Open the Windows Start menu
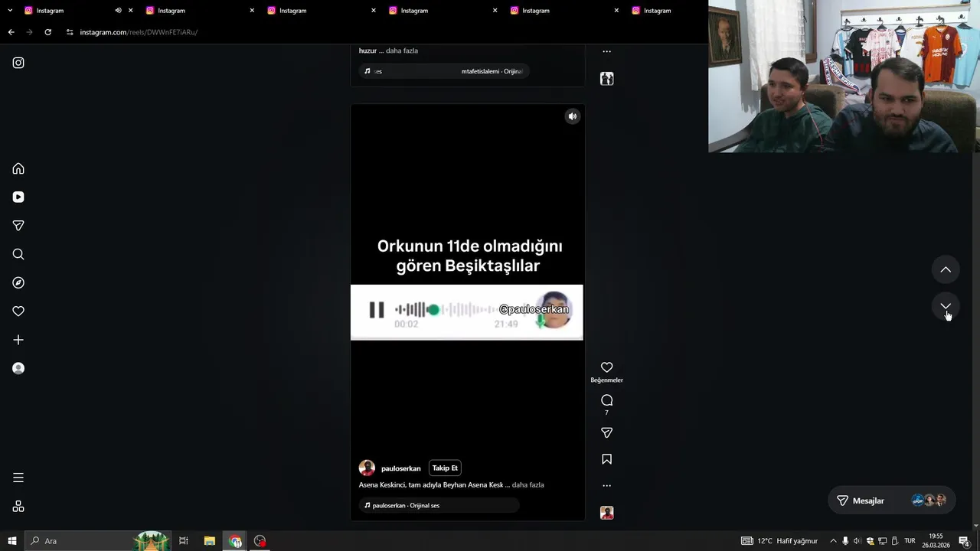980x551 pixels. 12,541
